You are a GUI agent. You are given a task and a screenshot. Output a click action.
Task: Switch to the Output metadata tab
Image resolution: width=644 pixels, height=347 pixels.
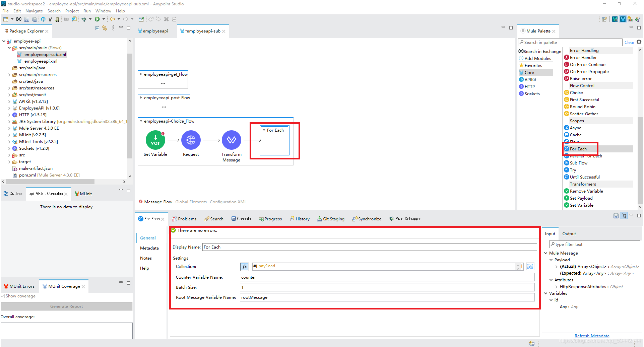[569, 234]
